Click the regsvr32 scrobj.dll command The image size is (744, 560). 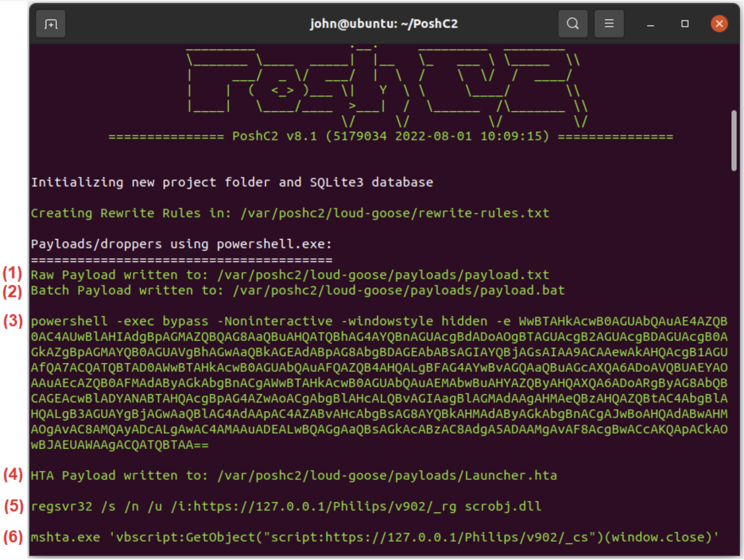286,506
